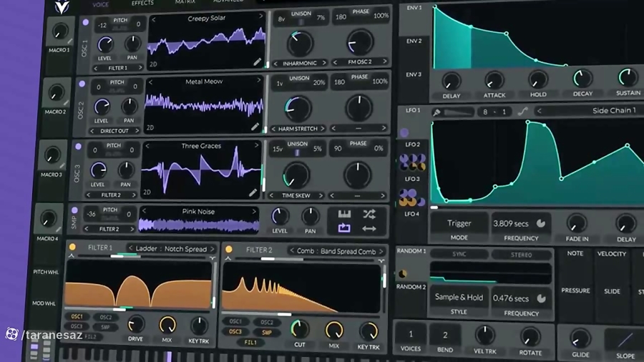Toggle sampler loop icon
The height and width of the screenshot is (362, 644).
pyautogui.click(x=344, y=228)
